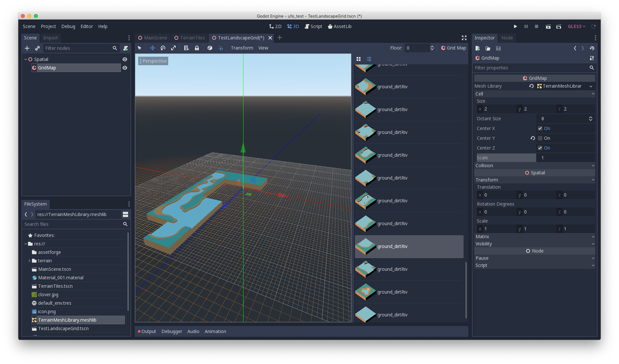Viewport: 619px width, 364px height.
Task: Open the Transform menu in viewport toolbar
Action: coord(242,48)
